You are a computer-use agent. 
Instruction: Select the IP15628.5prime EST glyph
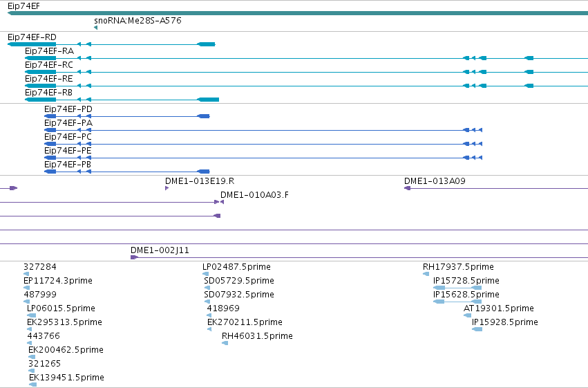tap(457, 302)
